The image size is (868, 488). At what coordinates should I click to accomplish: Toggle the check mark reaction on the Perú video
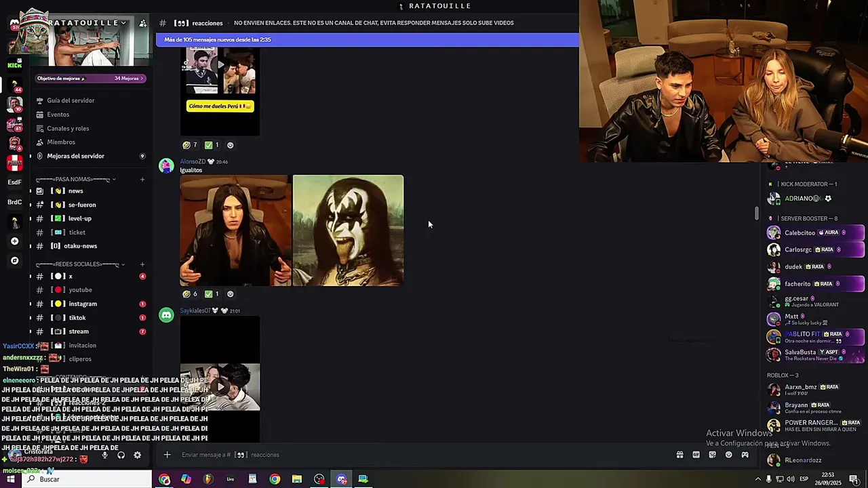click(212, 145)
